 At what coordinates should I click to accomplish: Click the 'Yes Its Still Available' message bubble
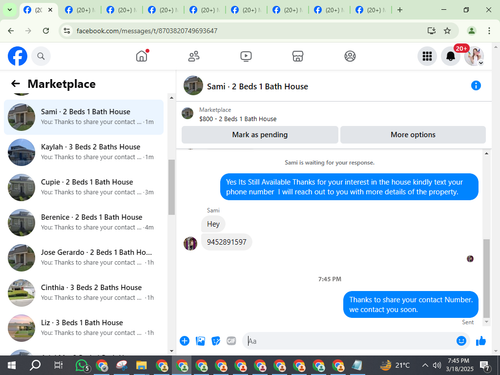[349, 187]
